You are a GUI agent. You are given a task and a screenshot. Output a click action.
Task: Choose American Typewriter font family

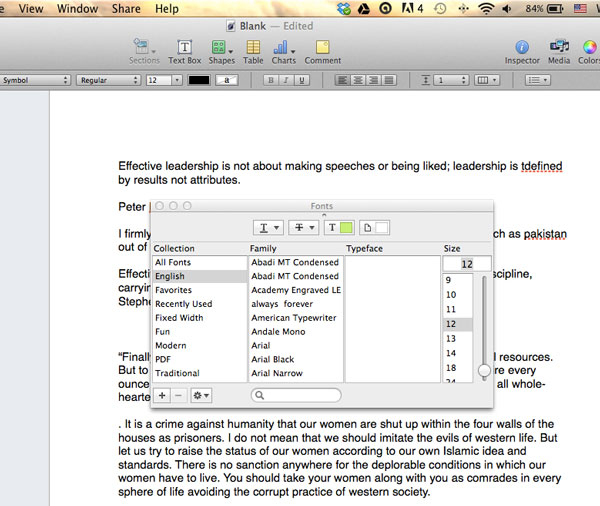coord(296,318)
